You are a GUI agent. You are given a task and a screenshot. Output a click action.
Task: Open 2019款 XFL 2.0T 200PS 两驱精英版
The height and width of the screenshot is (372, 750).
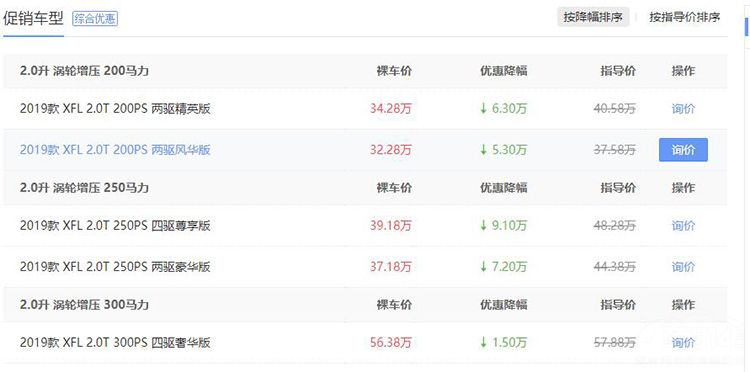115,109
